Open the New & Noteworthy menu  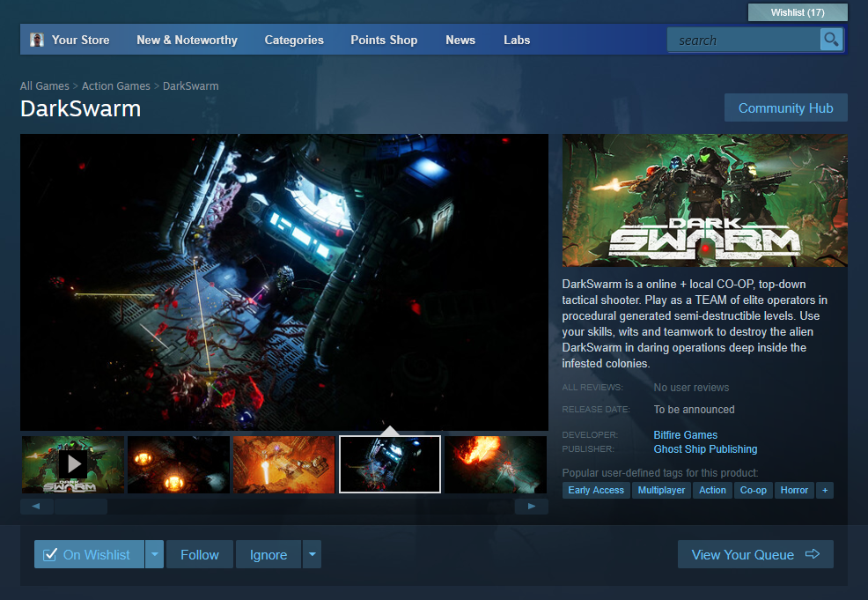(187, 40)
